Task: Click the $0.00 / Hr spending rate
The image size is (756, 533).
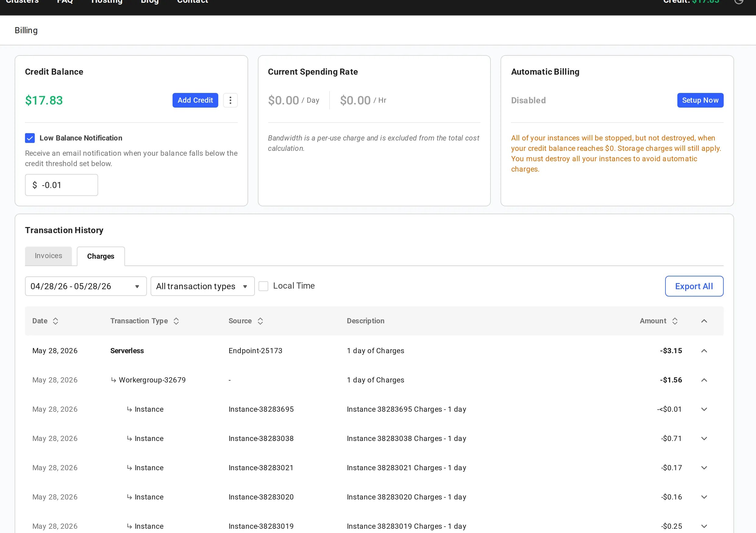Action: tap(363, 100)
